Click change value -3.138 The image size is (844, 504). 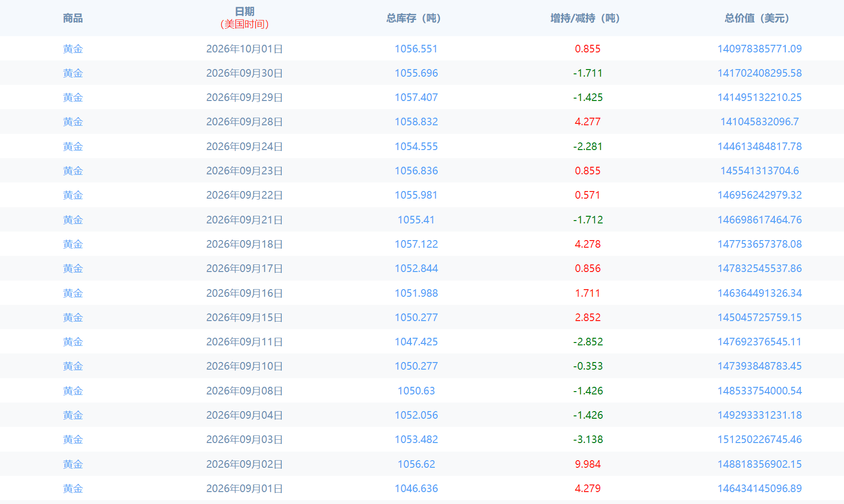coord(588,439)
